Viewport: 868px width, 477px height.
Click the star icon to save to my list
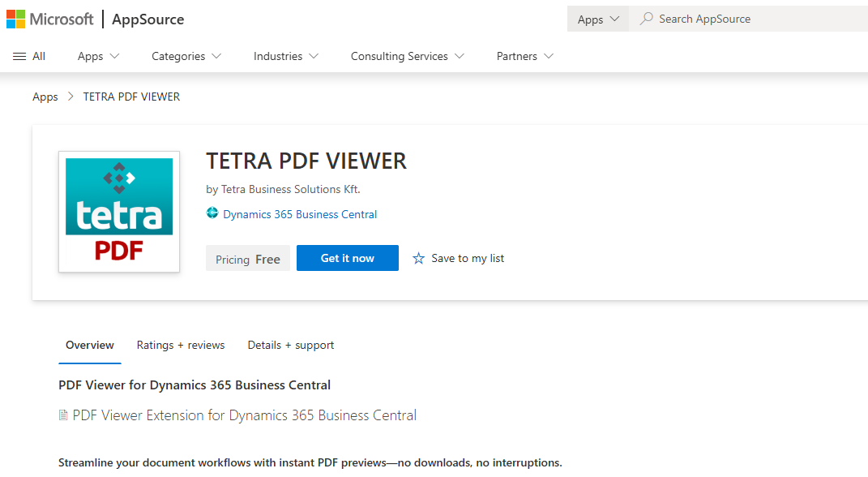coord(419,258)
